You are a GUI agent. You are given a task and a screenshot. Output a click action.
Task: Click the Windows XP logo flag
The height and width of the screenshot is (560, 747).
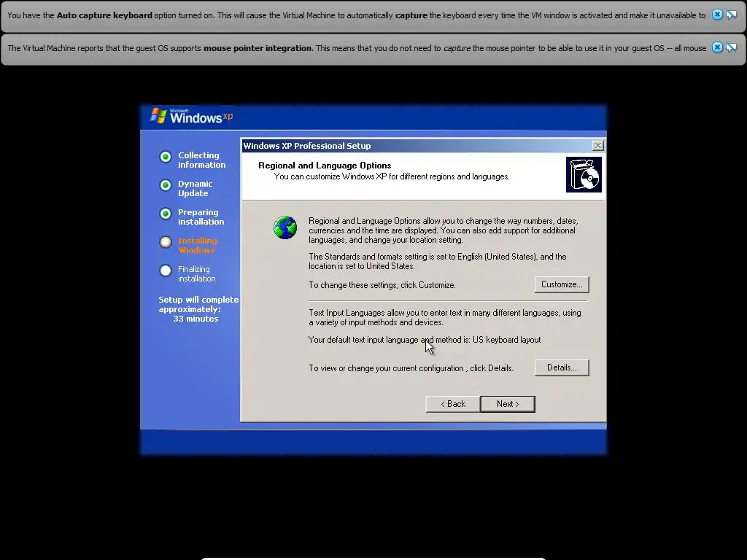pos(158,115)
